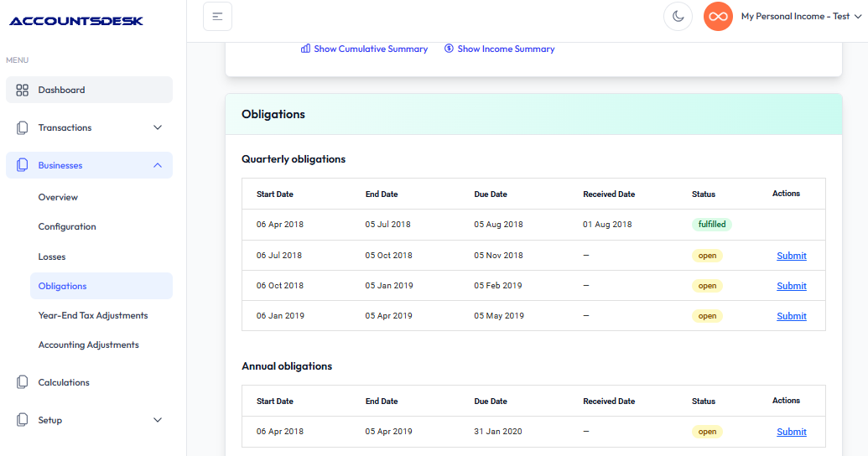The image size is (868, 456).
Task: Click the open status badge for 06 Oct 2018 row
Action: tap(708, 286)
